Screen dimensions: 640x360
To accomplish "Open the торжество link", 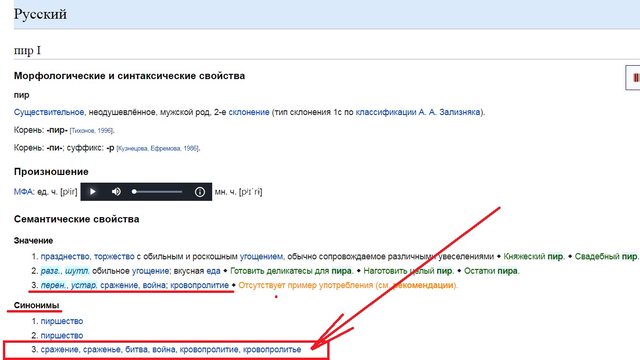I will (114, 256).
